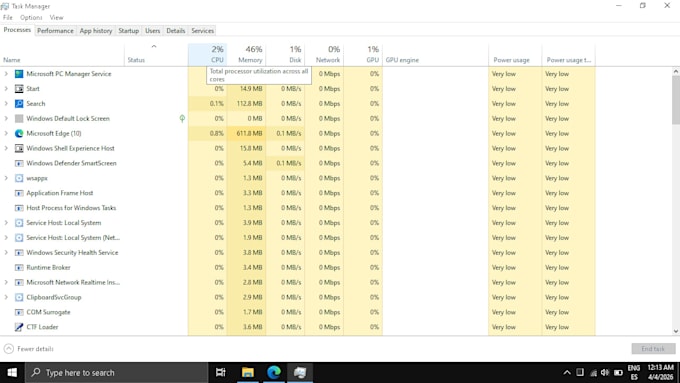Image resolution: width=680 pixels, height=383 pixels.
Task: Sort by the Network column header
Action: [x=324, y=54]
